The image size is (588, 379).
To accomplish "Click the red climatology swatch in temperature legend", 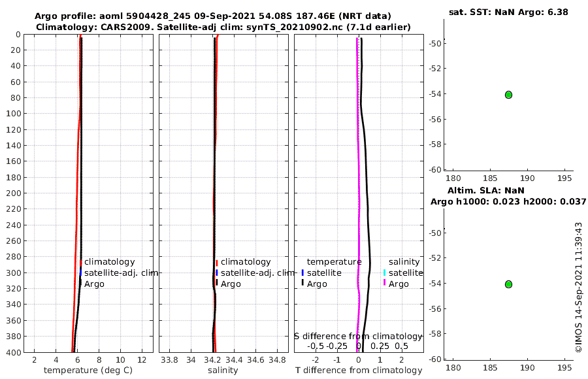I will point(80,262).
